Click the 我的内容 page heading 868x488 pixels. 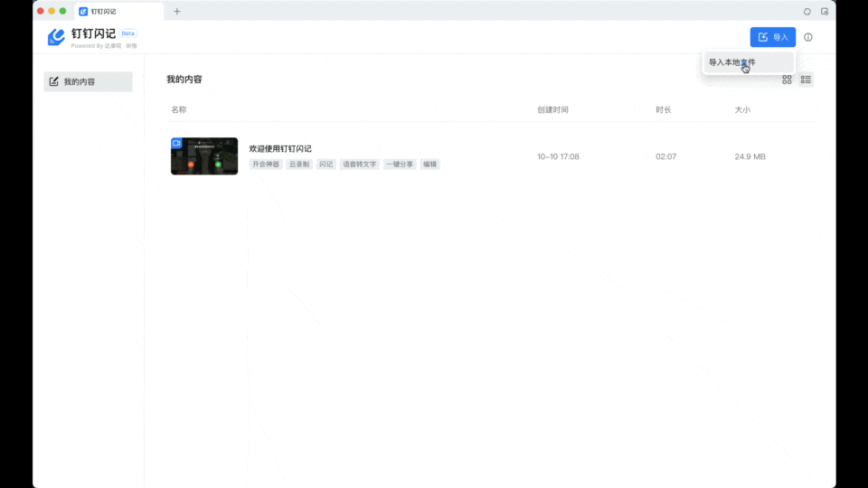[x=184, y=80]
